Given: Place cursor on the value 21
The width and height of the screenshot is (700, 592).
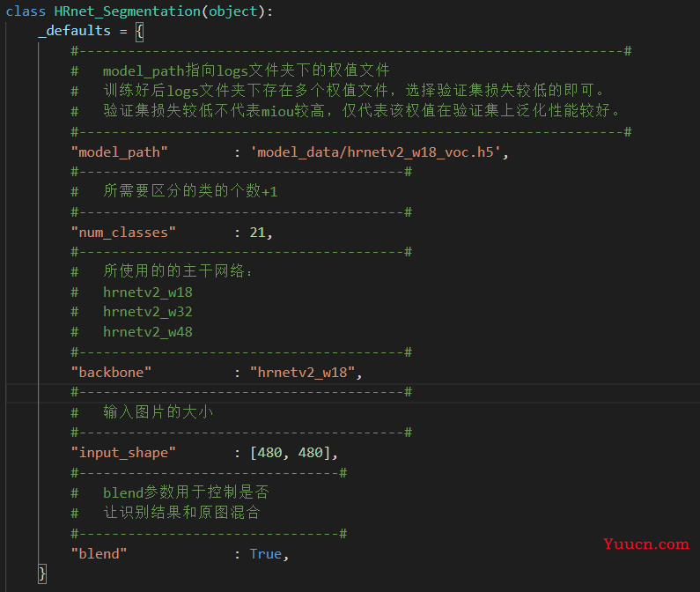Looking at the screenshot, I should pos(257,233).
